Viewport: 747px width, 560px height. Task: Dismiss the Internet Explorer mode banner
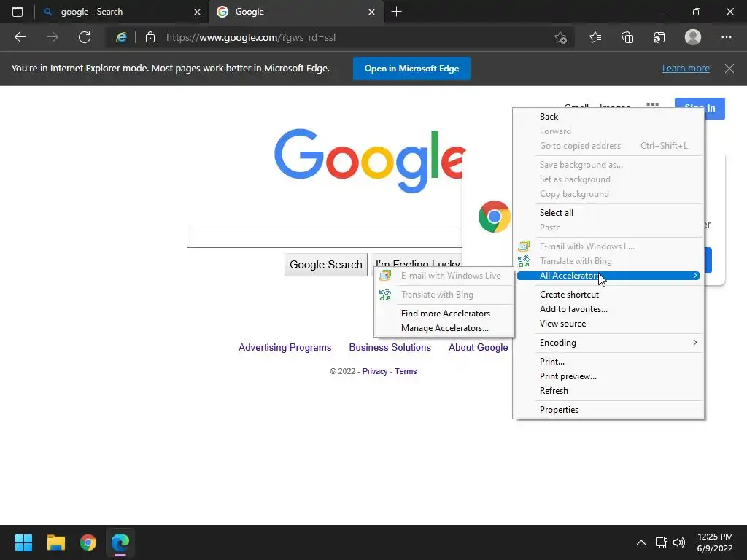point(729,69)
